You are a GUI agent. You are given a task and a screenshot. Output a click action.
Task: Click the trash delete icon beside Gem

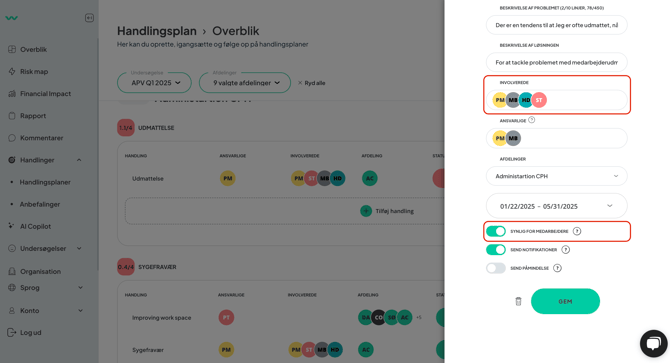click(518, 302)
